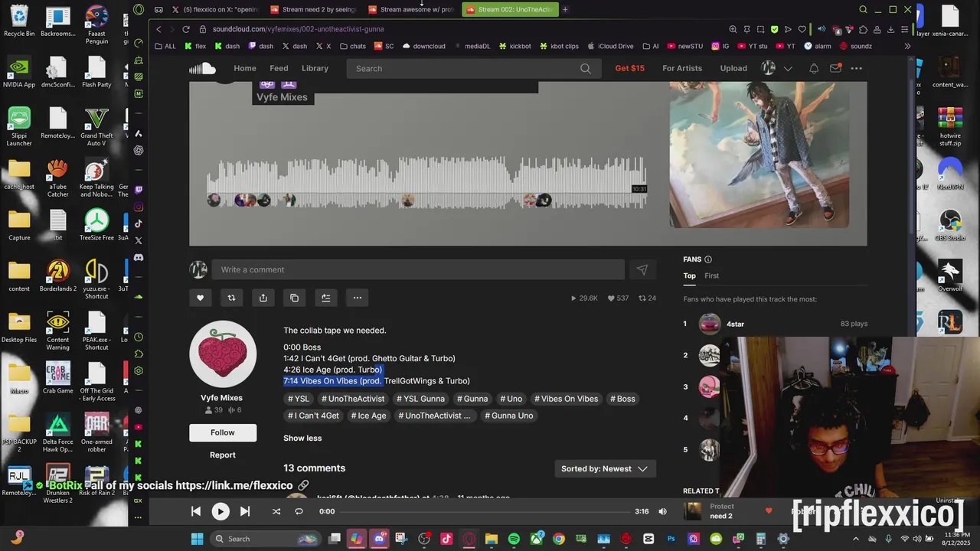Like the current playing track 'need 2'
The image size is (980, 551).
[769, 510]
